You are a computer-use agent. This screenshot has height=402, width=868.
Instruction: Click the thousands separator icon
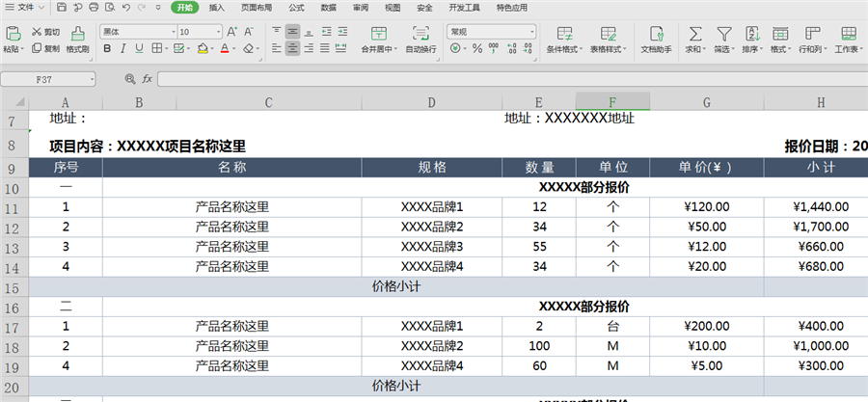(493, 48)
